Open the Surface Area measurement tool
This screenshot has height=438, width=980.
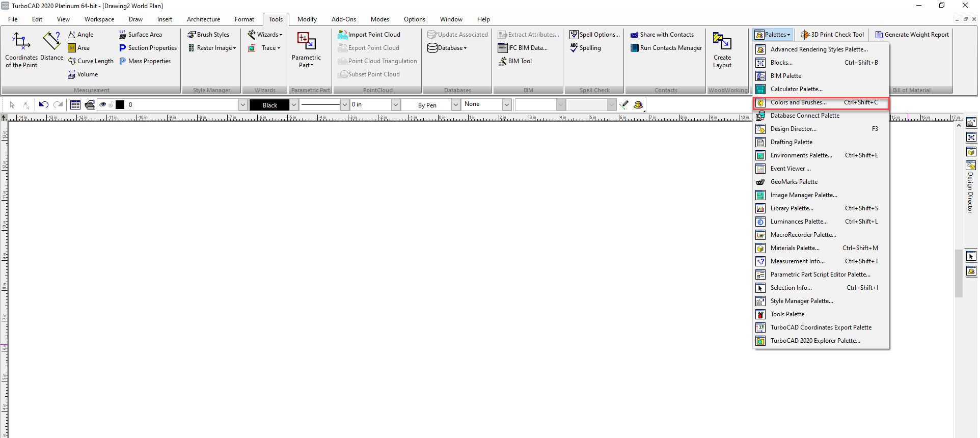(141, 35)
